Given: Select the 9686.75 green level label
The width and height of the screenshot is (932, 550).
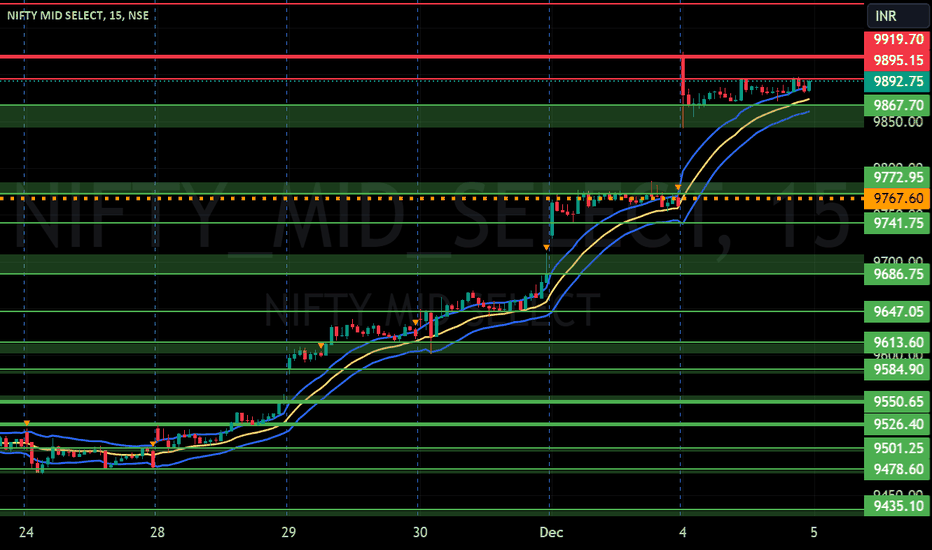Looking at the screenshot, I should pyautogui.click(x=898, y=274).
